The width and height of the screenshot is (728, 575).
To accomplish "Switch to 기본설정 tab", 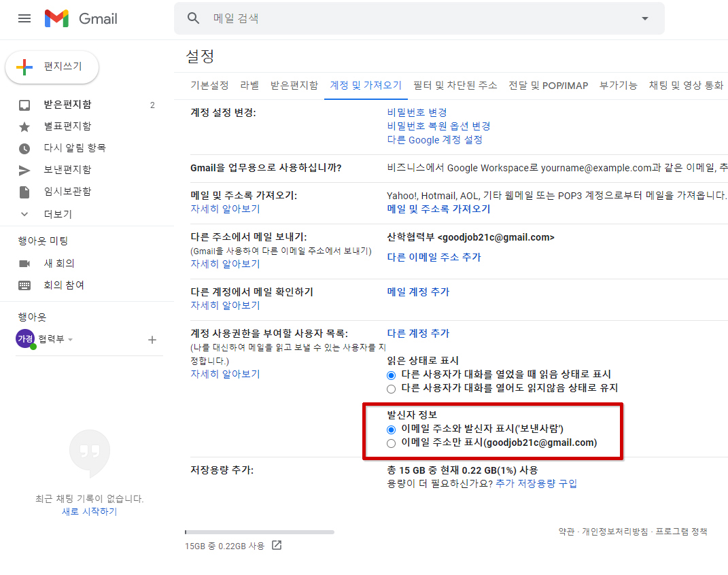I will (209, 86).
